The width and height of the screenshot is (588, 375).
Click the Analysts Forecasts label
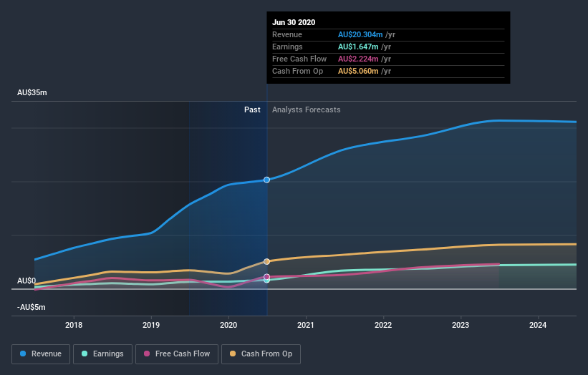(x=307, y=109)
